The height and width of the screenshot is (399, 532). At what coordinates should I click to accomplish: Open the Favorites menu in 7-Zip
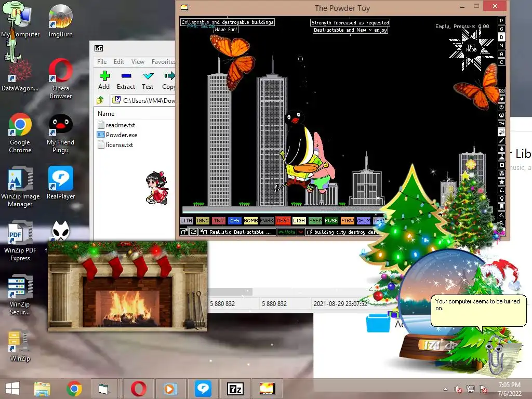click(x=163, y=62)
